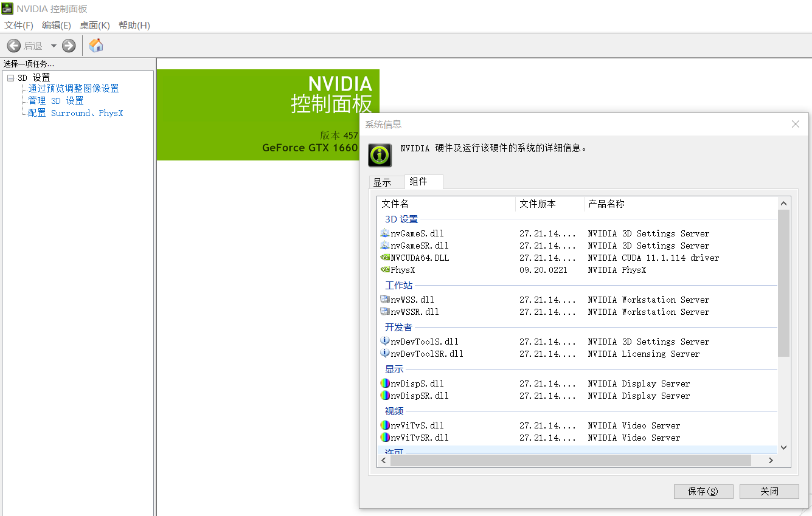Click the NVIDIA app icon in title bar

(x=7, y=9)
